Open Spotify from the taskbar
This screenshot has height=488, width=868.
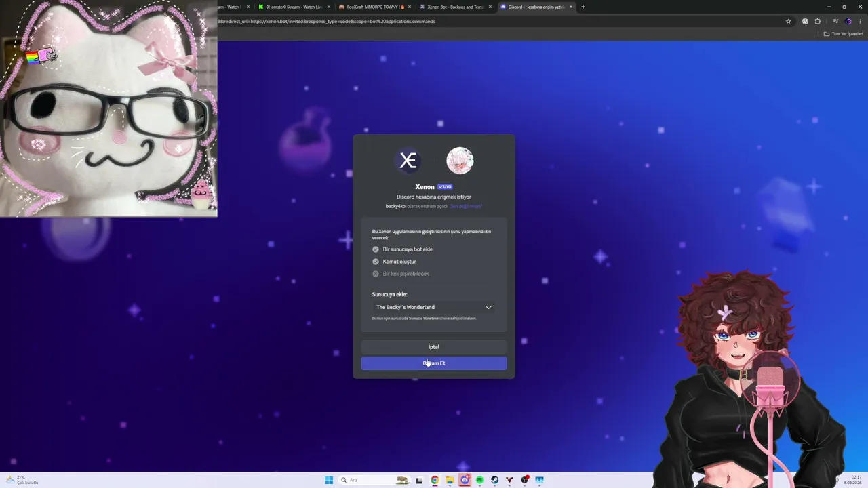[x=479, y=480]
